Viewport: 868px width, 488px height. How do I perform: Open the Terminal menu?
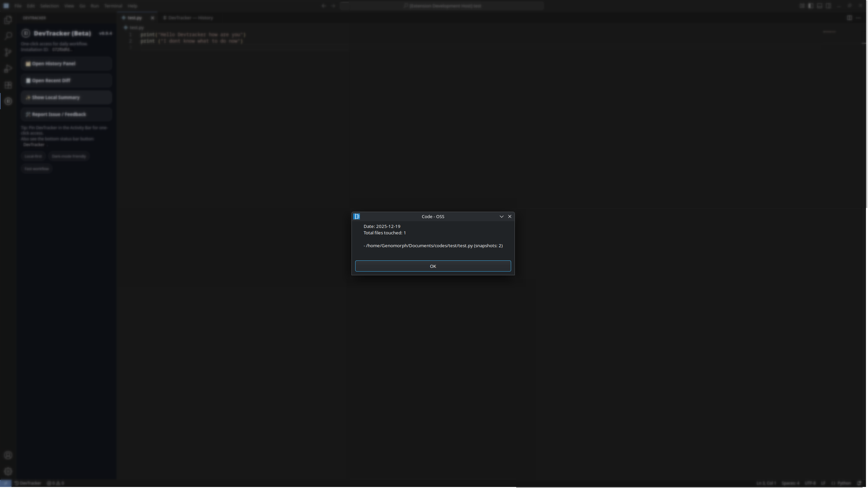point(113,6)
